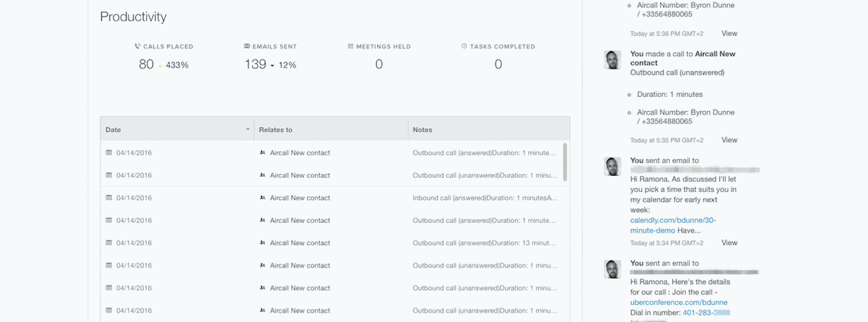Viewport: 868px width, 322px height.
Task: Click the 'Duration: 13 minut...' note cell
Action: [x=484, y=243]
